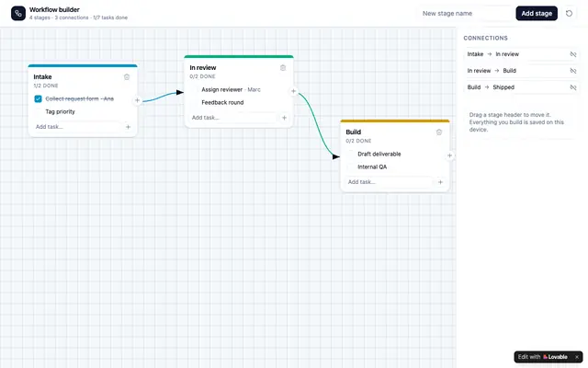Click the '0/2 DONE' label under Build
Image resolution: width=588 pixels, height=368 pixels.
coord(358,141)
